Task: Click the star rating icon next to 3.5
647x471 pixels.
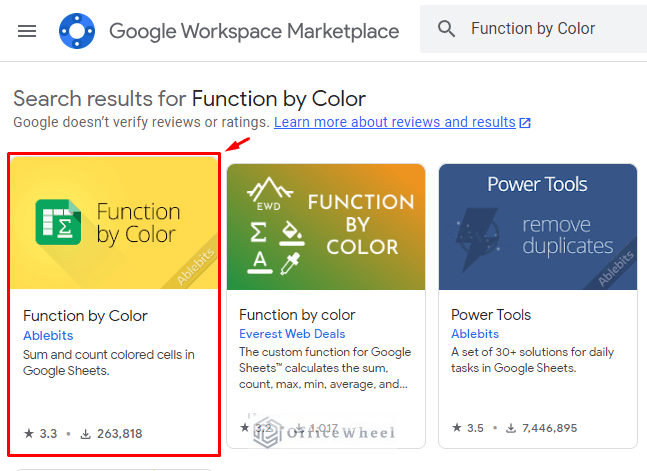Action: coord(457,428)
